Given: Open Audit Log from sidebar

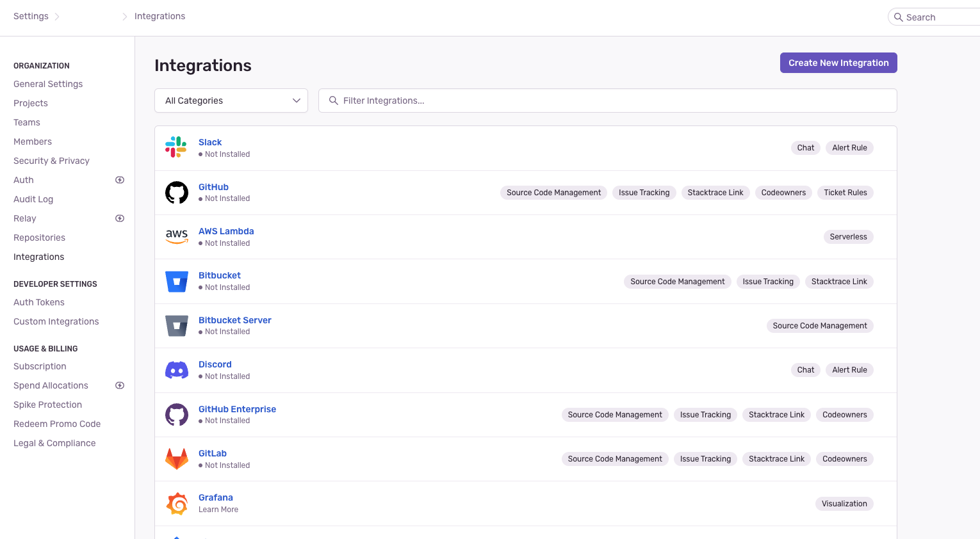Looking at the screenshot, I should (x=33, y=199).
